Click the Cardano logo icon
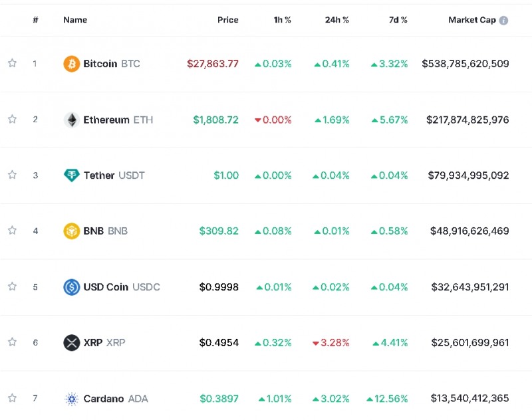 [x=71, y=399]
